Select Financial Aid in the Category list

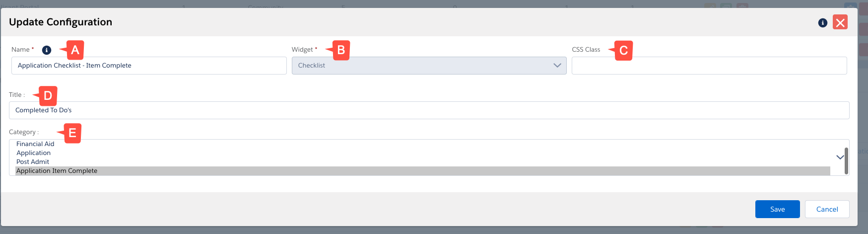tap(35, 144)
